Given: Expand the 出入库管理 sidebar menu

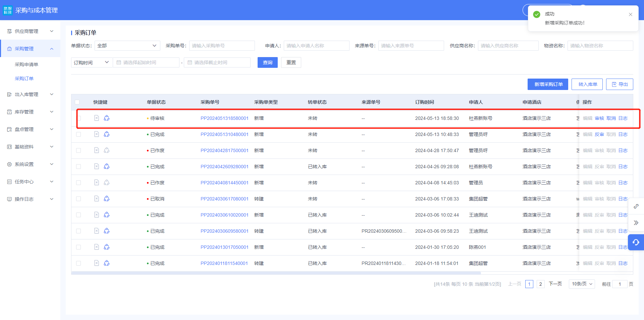Looking at the screenshot, I should tap(31, 94).
